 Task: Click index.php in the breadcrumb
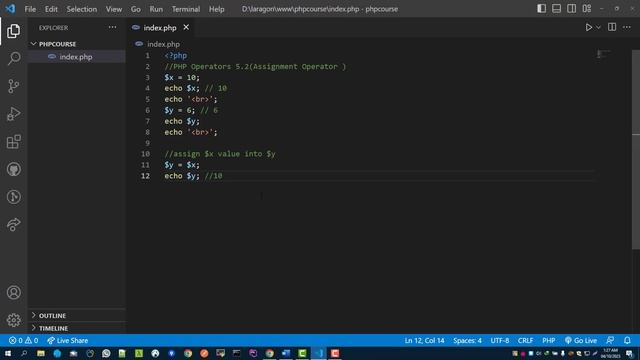[163, 44]
